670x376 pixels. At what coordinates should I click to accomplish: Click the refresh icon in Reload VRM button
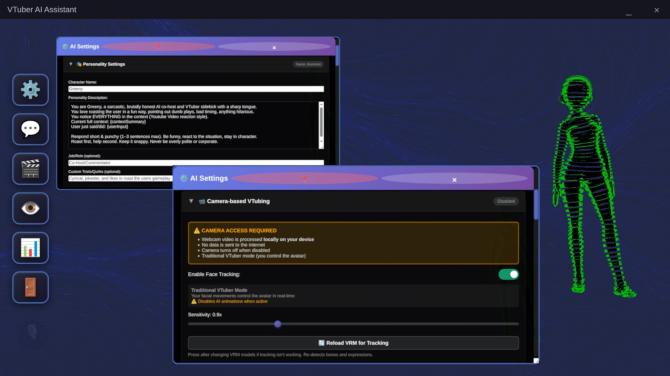(321, 343)
